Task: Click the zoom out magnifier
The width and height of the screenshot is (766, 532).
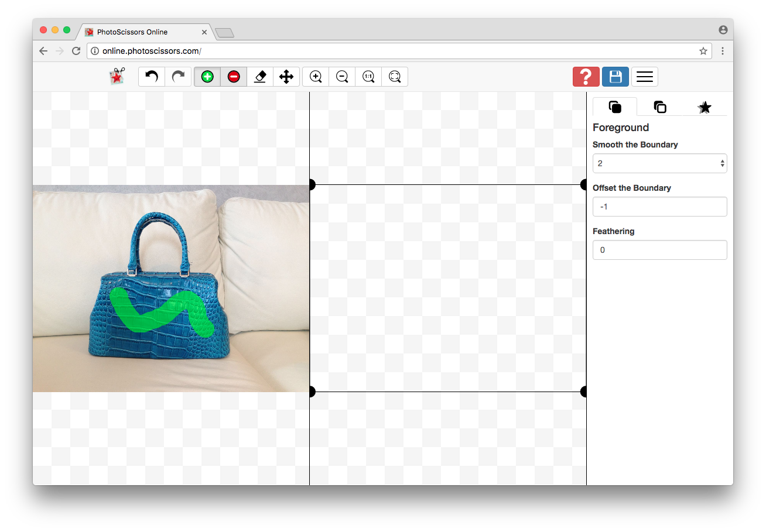Action: (x=342, y=77)
